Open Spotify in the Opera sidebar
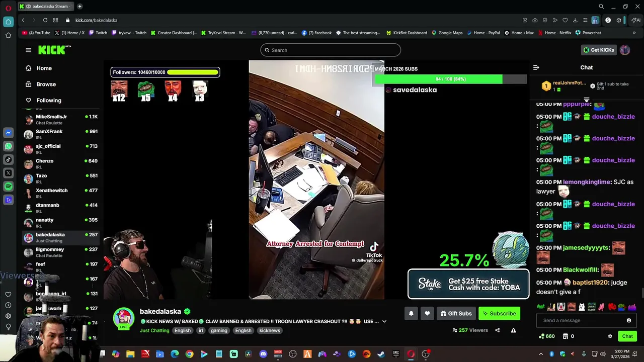The image size is (644, 362). tap(8, 187)
